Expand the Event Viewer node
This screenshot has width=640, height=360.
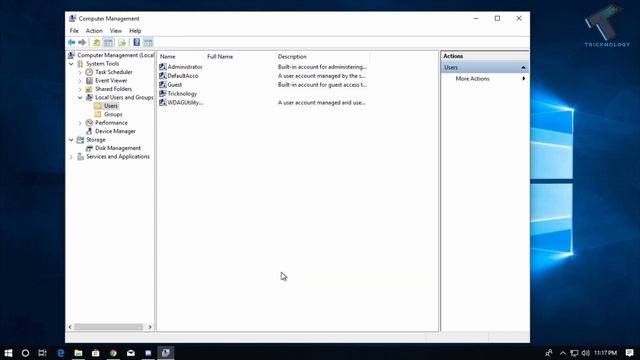coord(80,81)
